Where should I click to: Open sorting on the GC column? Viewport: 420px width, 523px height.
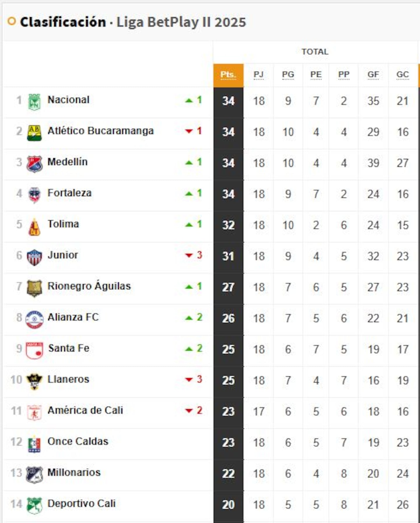[x=402, y=75]
